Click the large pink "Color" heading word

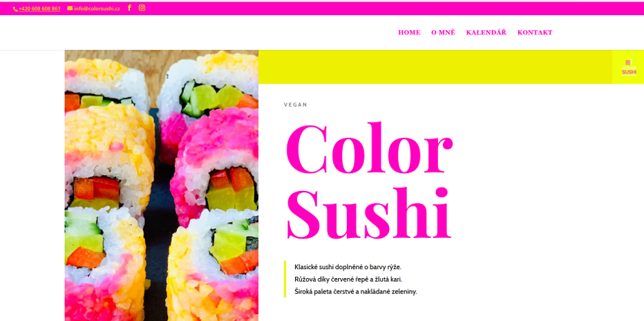click(x=369, y=148)
